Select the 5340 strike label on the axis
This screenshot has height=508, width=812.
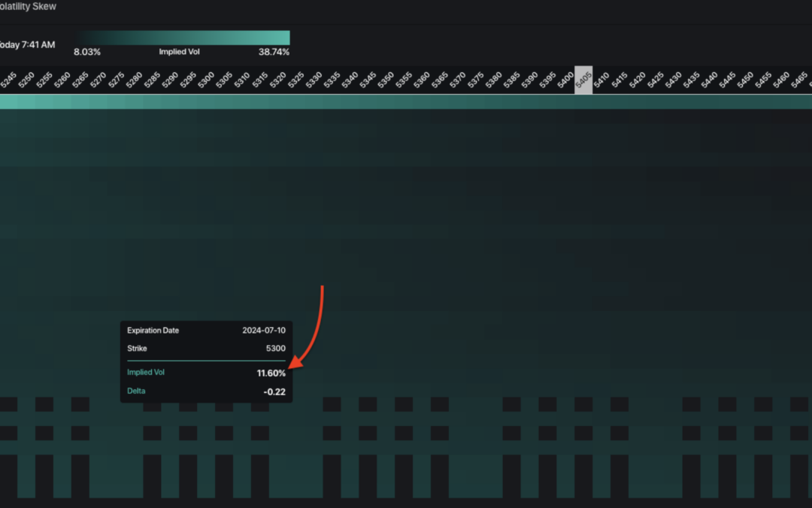[x=350, y=80]
